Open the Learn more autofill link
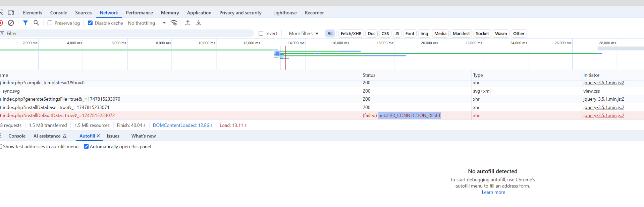This screenshot has width=644, height=207. pos(493,192)
